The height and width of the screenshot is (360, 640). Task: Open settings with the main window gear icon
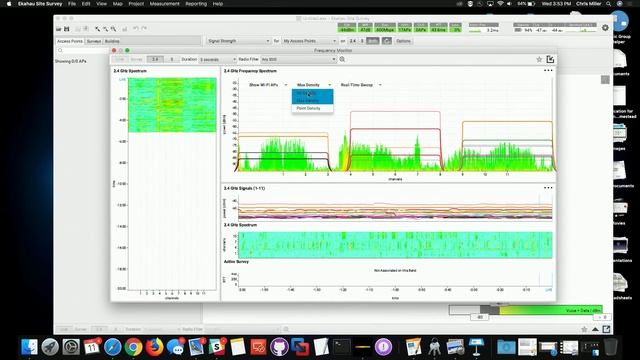click(x=605, y=28)
